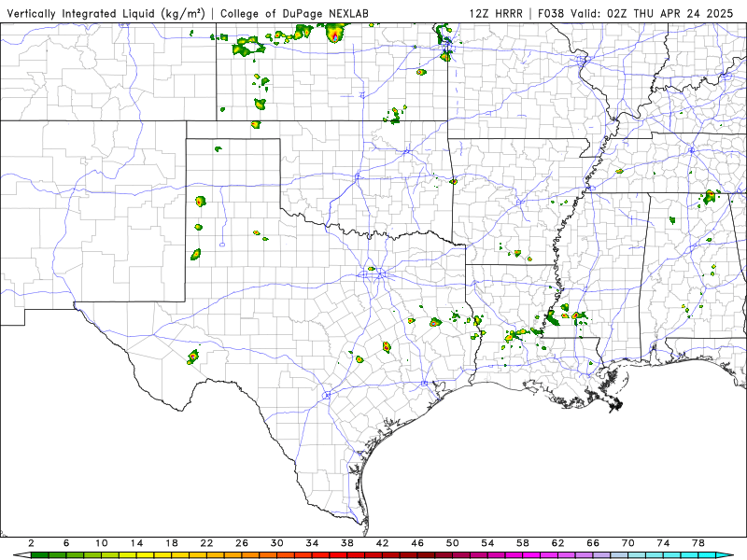Click the legend value 62

tap(557, 543)
